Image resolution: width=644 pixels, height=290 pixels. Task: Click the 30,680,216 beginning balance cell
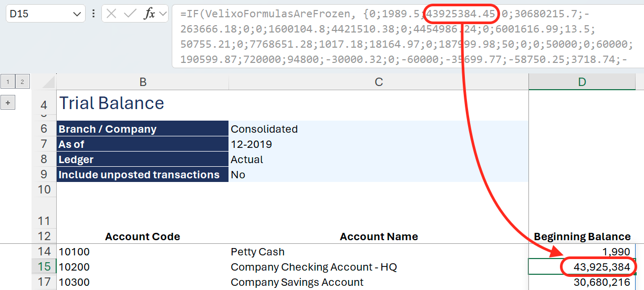pos(581,282)
